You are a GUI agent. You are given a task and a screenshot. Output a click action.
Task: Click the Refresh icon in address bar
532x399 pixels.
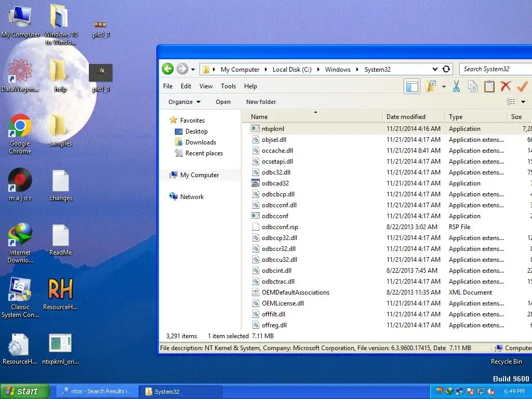click(x=446, y=69)
